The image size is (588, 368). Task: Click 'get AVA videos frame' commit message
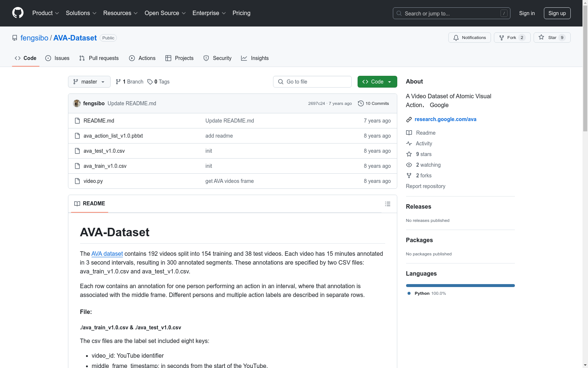[230, 181]
